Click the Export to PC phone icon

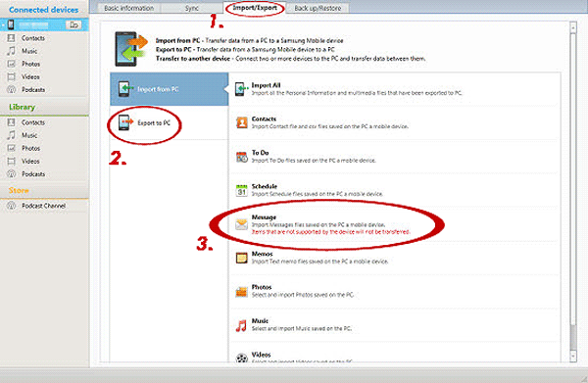tap(124, 122)
